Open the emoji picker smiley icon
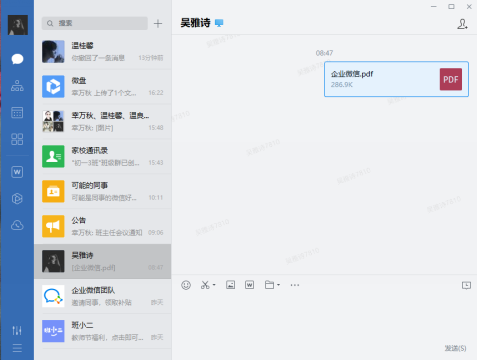This screenshot has width=478, height=361. tap(186, 285)
